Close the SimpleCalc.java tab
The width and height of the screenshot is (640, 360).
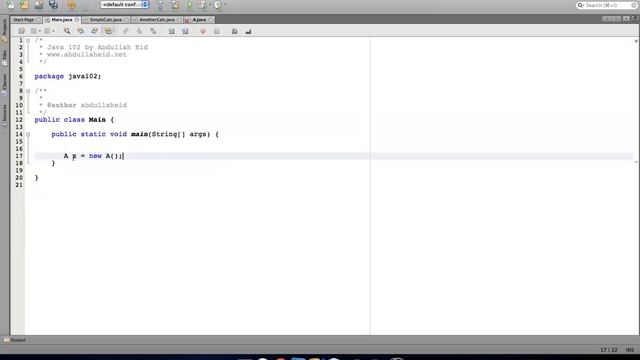click(x=126, y=20)
